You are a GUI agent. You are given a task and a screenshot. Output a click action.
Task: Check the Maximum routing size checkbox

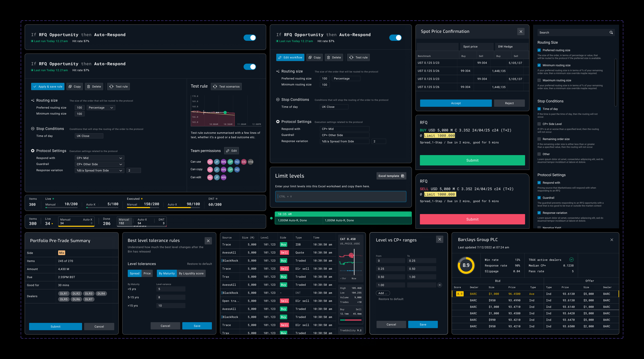click(539, 80)
